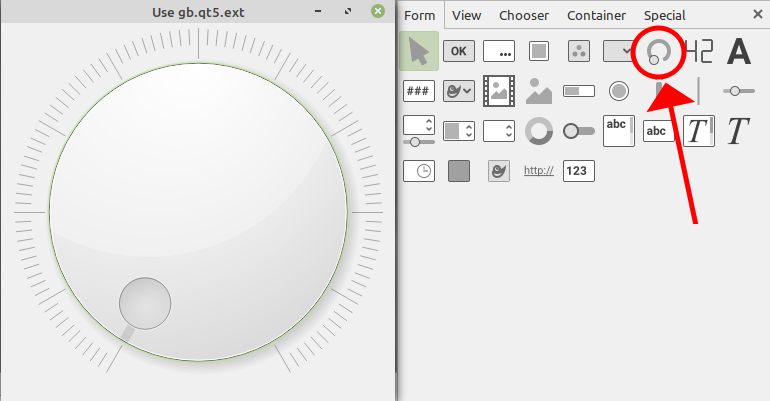The image size is (770, 401).
Task: Choose the MenuButton shrimp dropdown control
Action: click(x=459, y=91)
